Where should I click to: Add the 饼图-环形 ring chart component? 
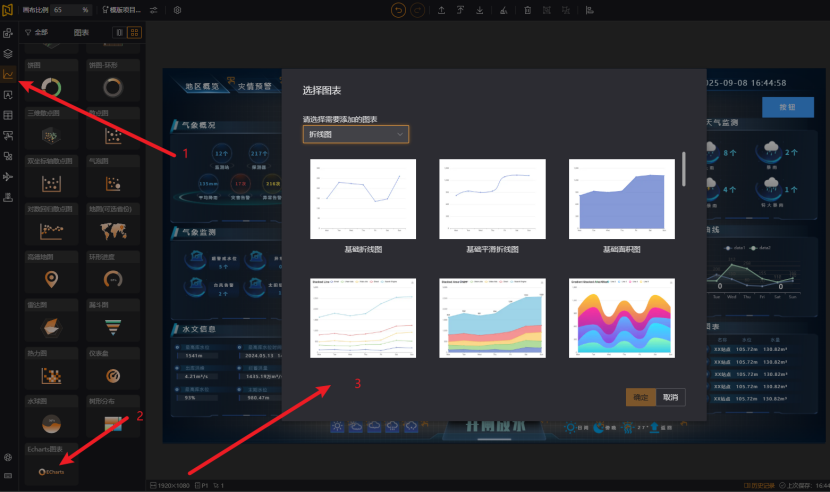click(113, 80)
